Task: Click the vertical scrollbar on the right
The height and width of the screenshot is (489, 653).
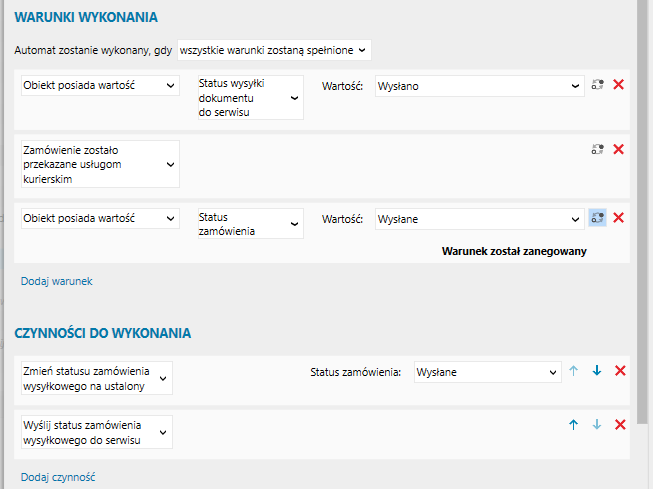Action: 645,200
